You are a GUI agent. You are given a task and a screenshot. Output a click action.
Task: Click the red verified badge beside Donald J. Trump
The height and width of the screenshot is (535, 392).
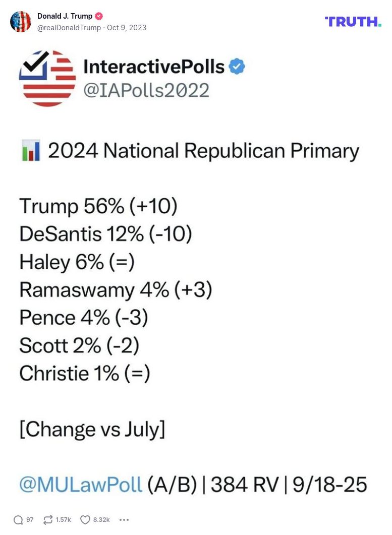(x=99, y=16)
